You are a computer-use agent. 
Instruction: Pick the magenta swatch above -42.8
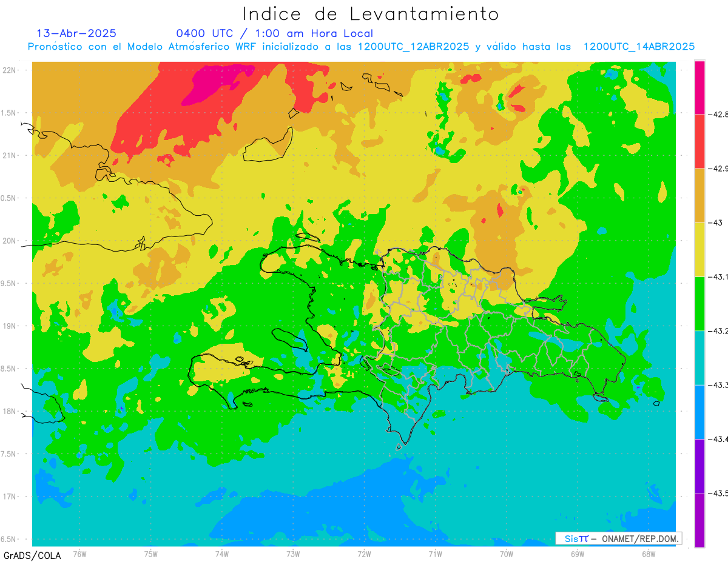699,87
